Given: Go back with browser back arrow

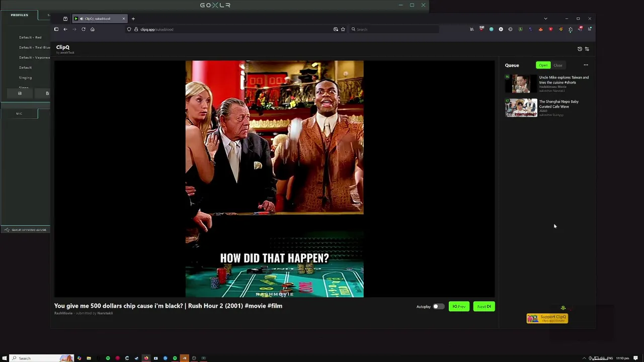Looking at the screenshot, I should tap(65, 29).
